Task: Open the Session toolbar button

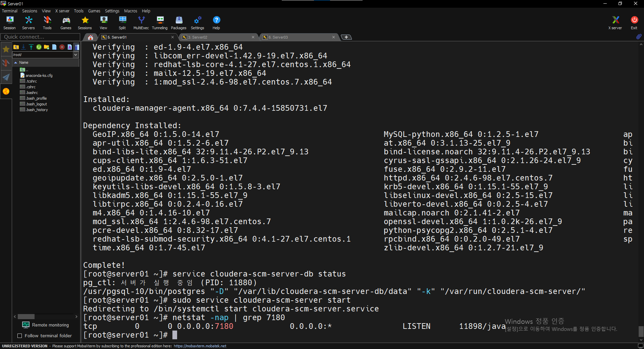Action: [9, 23]
